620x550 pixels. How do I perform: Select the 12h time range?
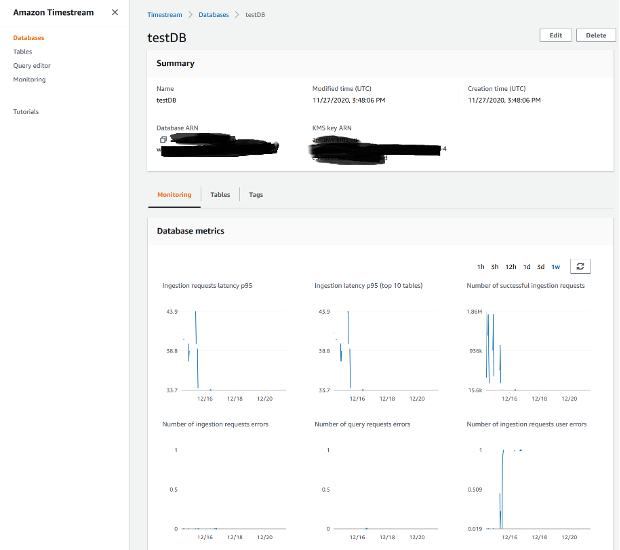[510, 267]
